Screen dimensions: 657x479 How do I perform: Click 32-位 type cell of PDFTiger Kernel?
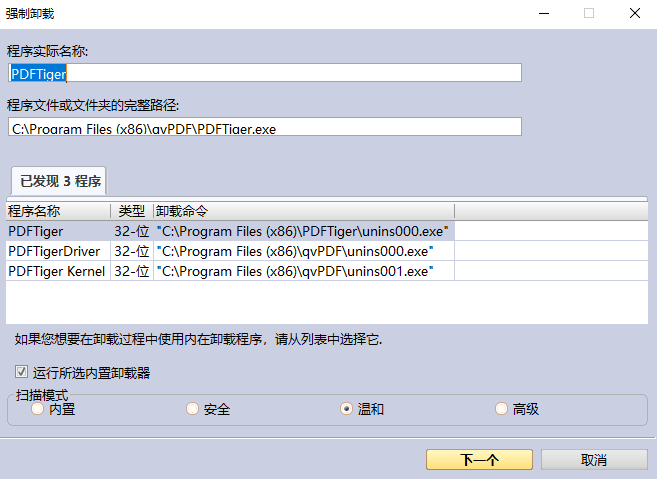click(132, 272)
